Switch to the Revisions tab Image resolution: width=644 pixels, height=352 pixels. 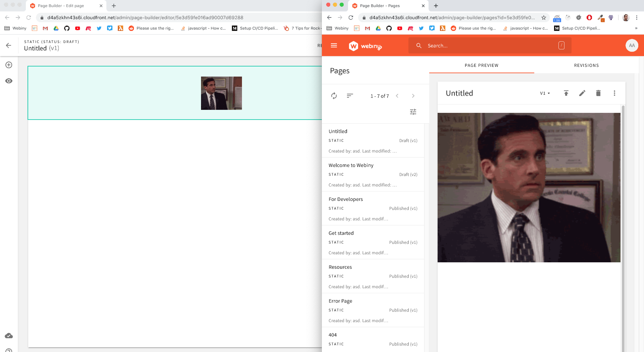(x=586, y=65)
